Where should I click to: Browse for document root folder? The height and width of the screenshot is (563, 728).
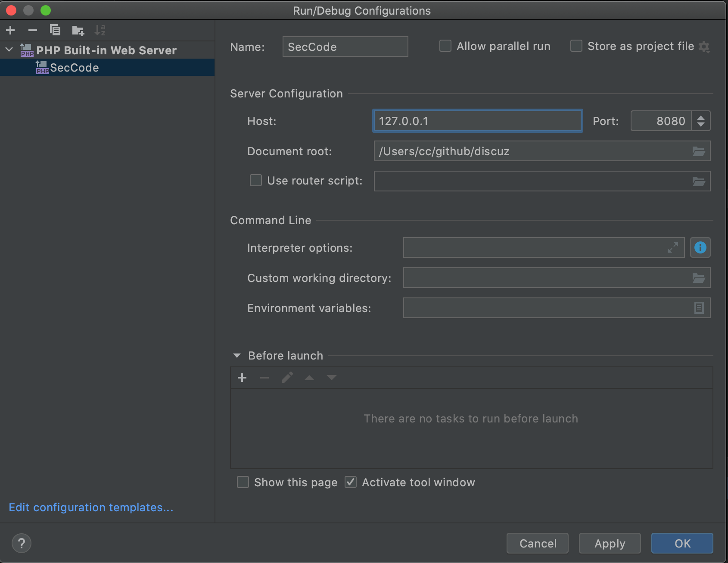[699, 151]
